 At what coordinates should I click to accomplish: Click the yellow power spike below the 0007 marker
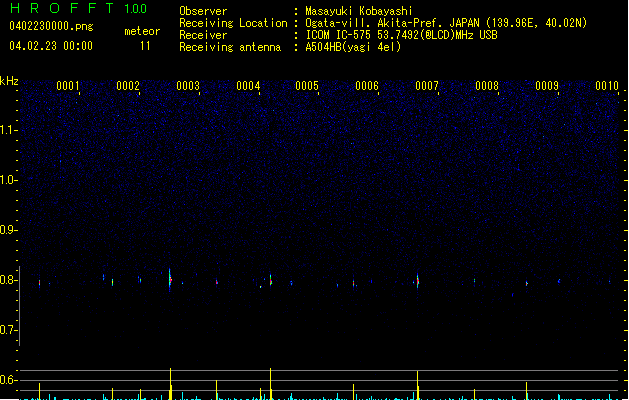pyautogui.click(x=418, y=385)
